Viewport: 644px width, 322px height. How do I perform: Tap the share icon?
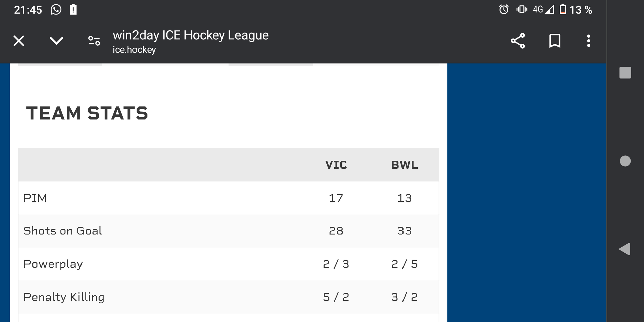(518, 41)
